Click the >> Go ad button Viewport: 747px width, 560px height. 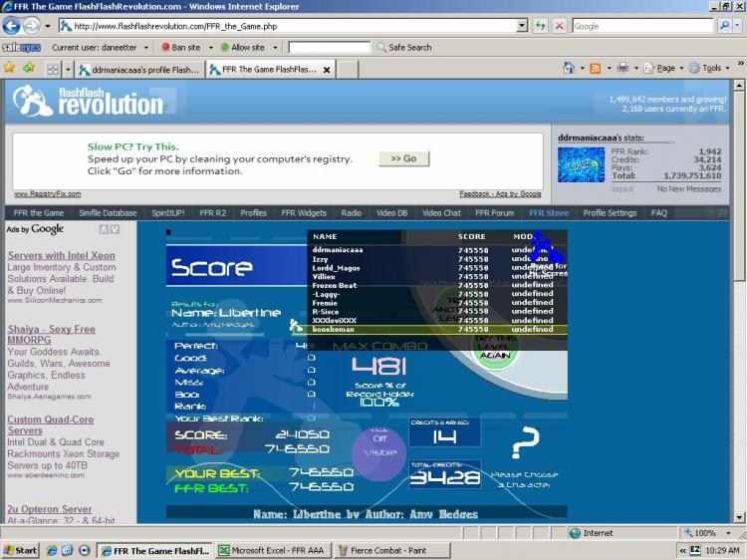click(404, 158)
